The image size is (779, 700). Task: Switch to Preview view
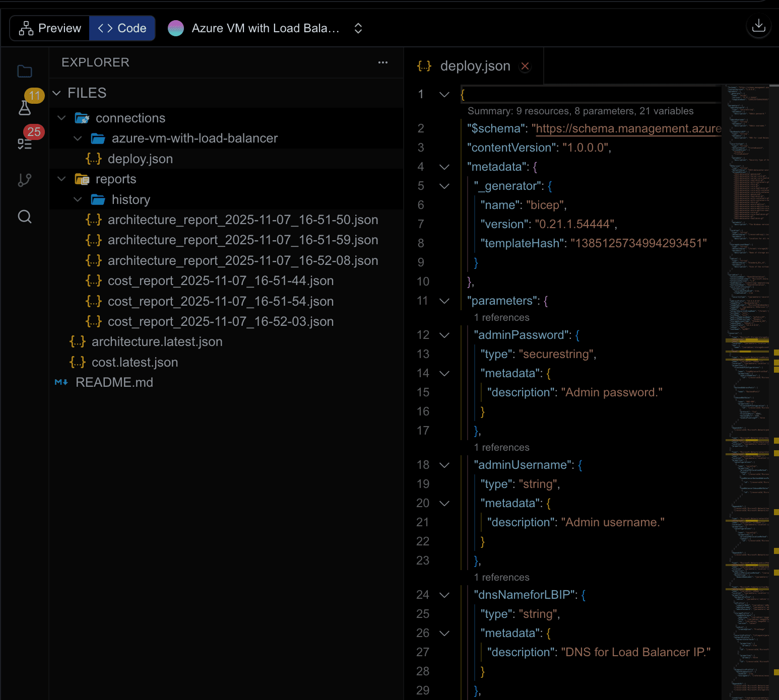50,28
